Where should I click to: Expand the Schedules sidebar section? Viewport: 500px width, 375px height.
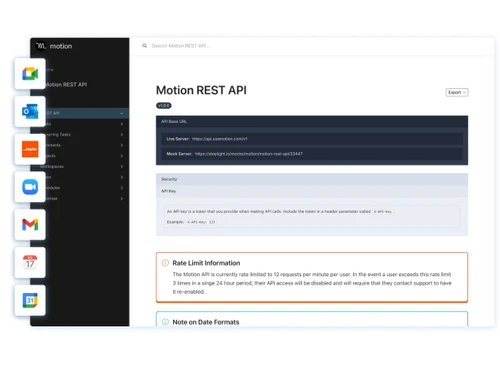(122, 188)
